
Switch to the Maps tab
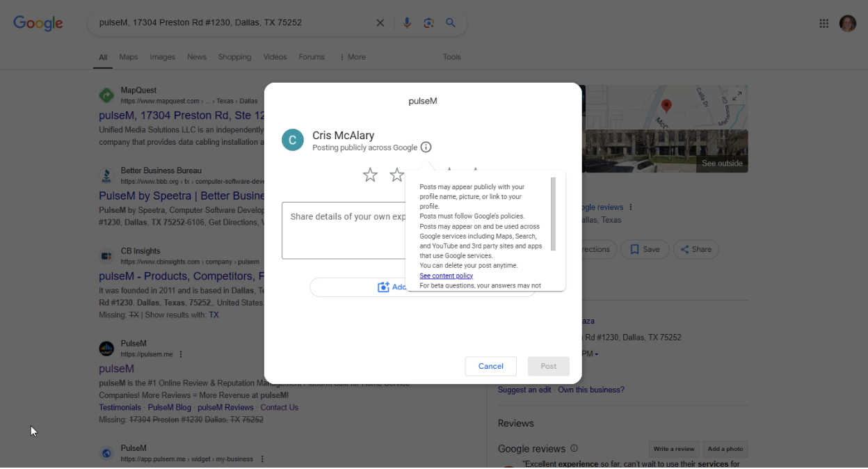coord(129,57)
